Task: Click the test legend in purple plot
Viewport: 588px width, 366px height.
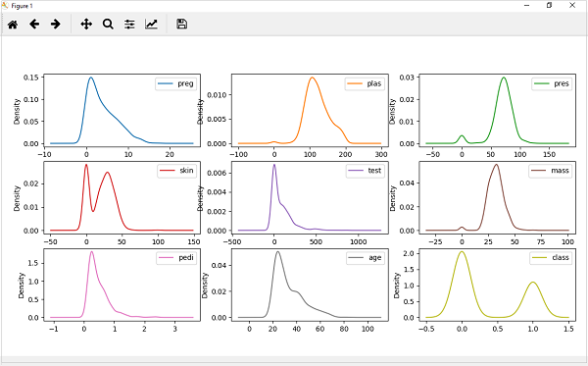Action: (365, 171)
